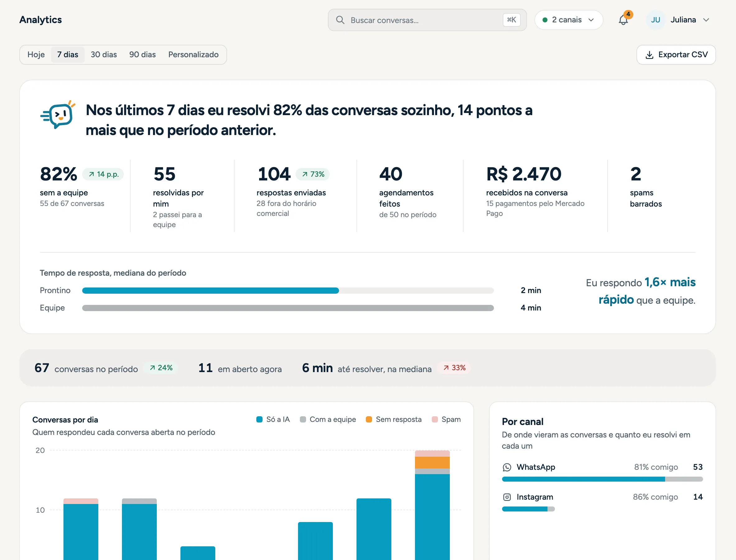736x560 pixels.
Task: Click the tallest bar in the chart
Action: (432, 505)
